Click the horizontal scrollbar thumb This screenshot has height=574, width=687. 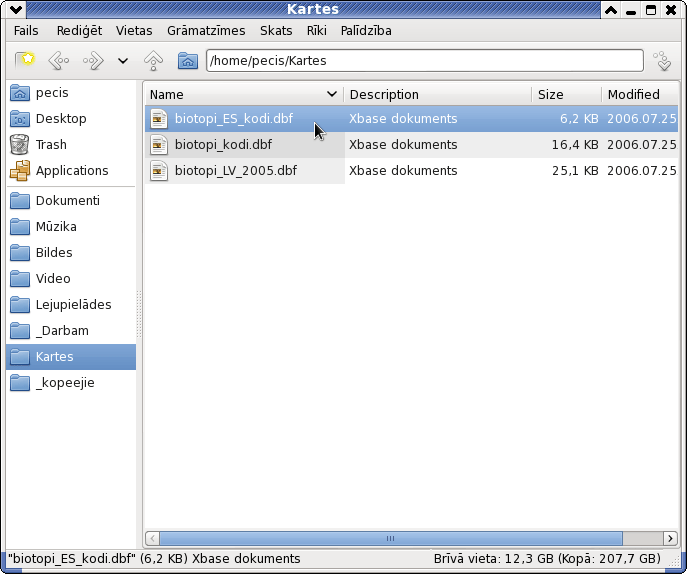point(390,538)
